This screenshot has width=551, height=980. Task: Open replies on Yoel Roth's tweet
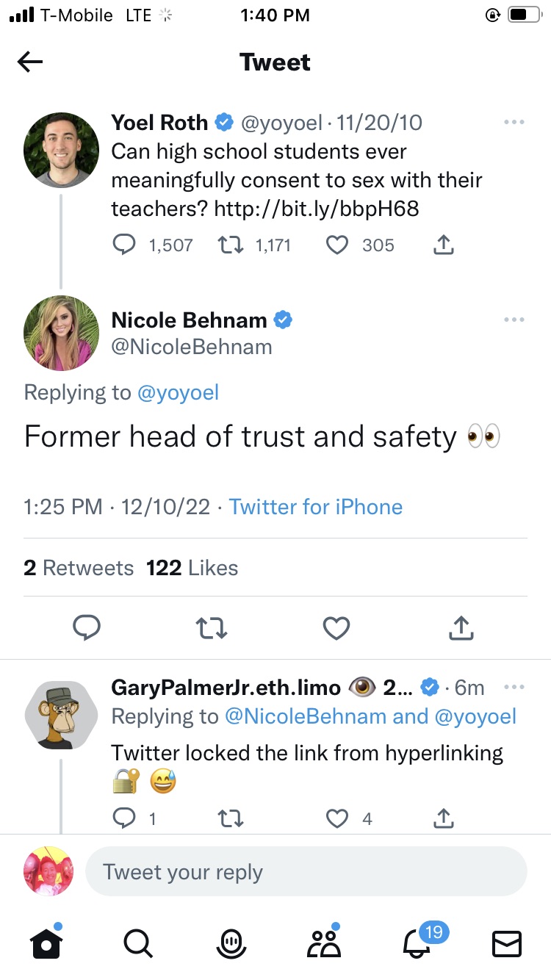coord(124,245)
